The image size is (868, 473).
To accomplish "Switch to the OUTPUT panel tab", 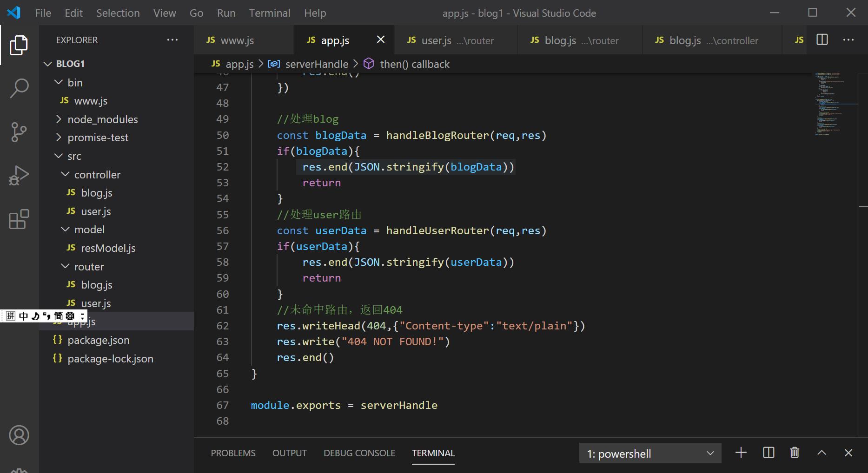I will (290, 453).
